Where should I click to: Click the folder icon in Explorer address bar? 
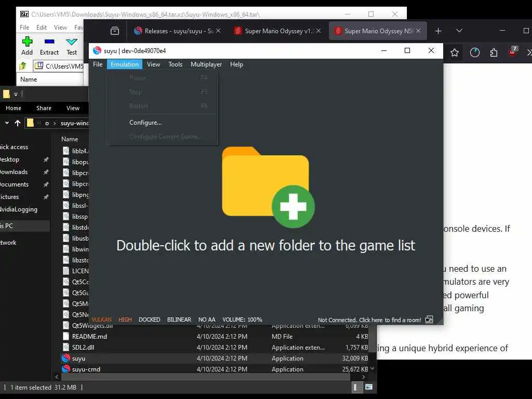[30, 123]
